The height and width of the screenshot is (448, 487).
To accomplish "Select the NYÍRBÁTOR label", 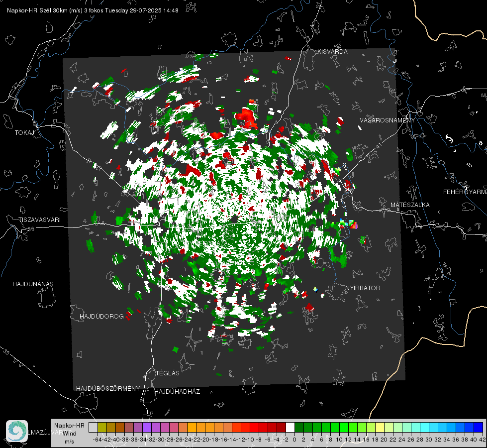I will click(363, 288).
